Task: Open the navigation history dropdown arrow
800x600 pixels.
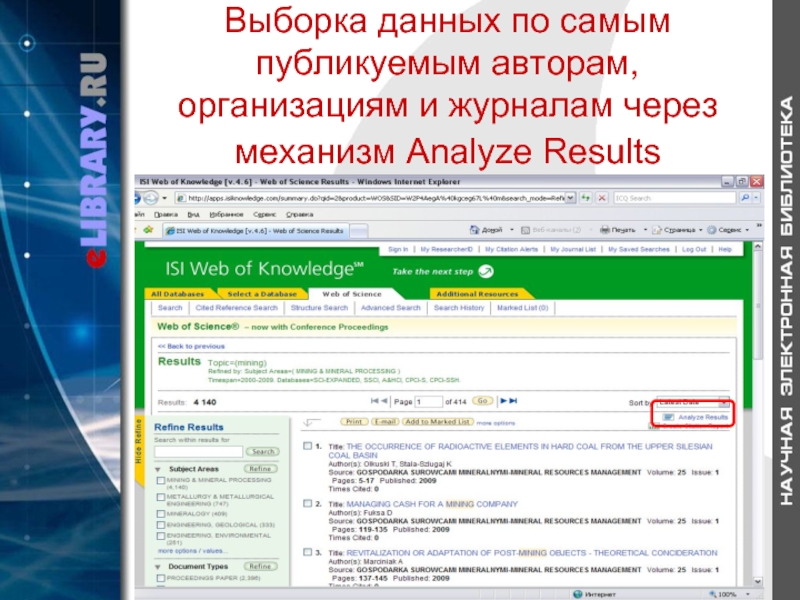Action: point(164,197)
